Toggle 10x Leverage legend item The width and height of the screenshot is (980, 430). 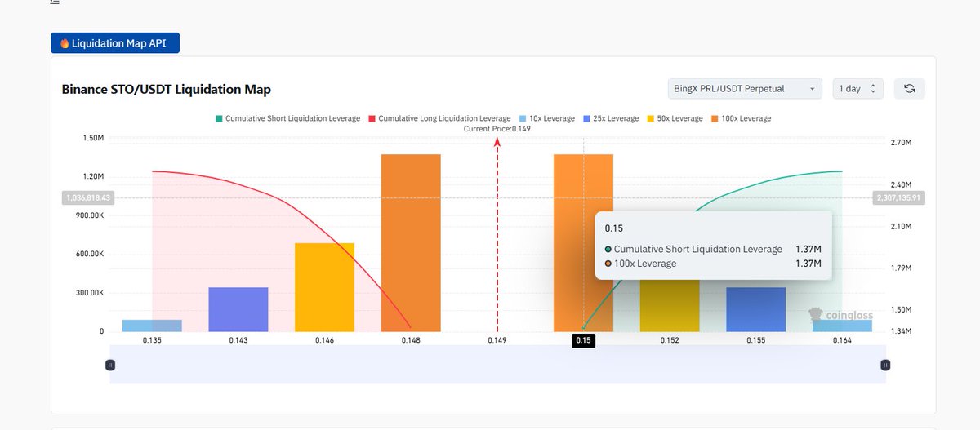(x=546, y=118)
